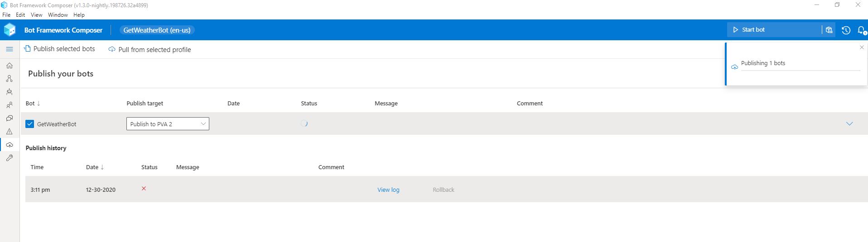Open the Settings wrench icon in sidebar
Image resolution: width=868 pixels, height=242 pixels.
tap(10, 158)
